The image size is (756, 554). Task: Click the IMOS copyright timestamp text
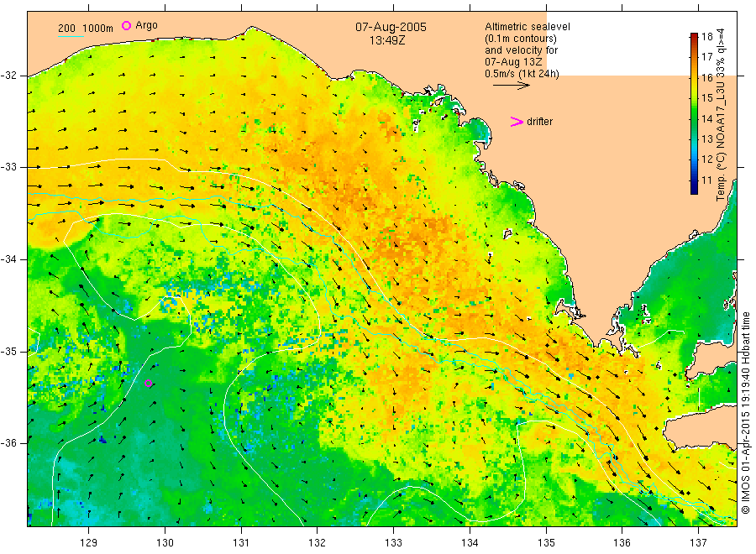coord(745,412)
